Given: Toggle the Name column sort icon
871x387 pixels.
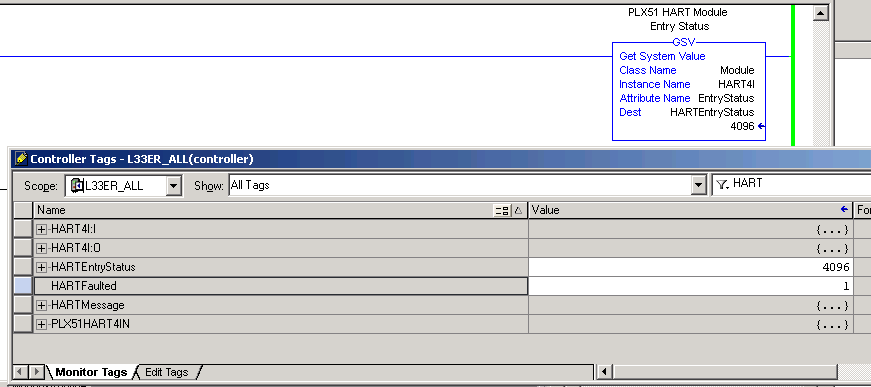Looking at the screenshot, I should click(518, 210).
